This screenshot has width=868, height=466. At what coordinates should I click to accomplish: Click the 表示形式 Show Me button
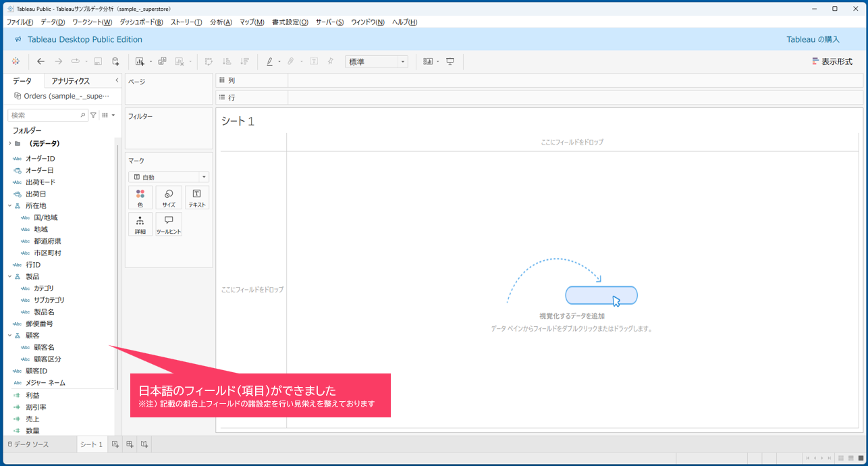tap(832, 61)
